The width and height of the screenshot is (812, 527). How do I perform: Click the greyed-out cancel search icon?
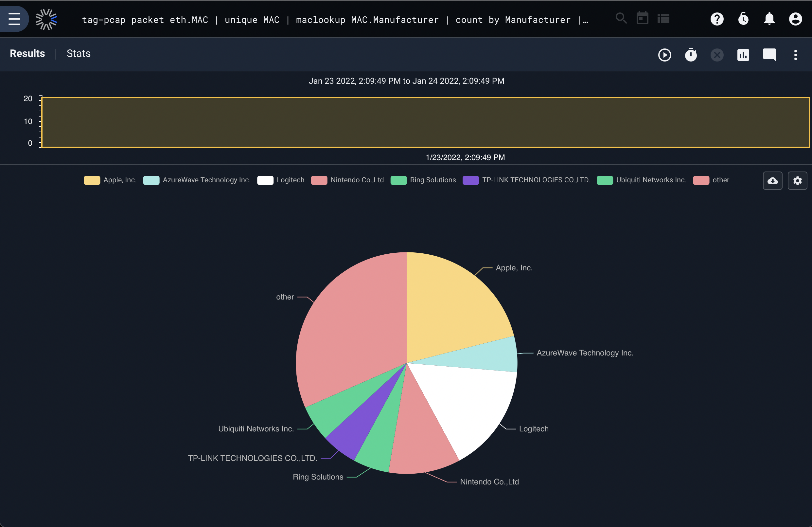pos(717,55)
